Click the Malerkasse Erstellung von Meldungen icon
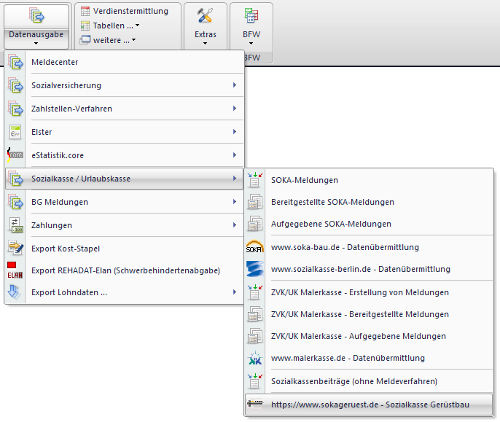This screenshot has height=422, width=500. pyautogui.click(x=255, y=292)
